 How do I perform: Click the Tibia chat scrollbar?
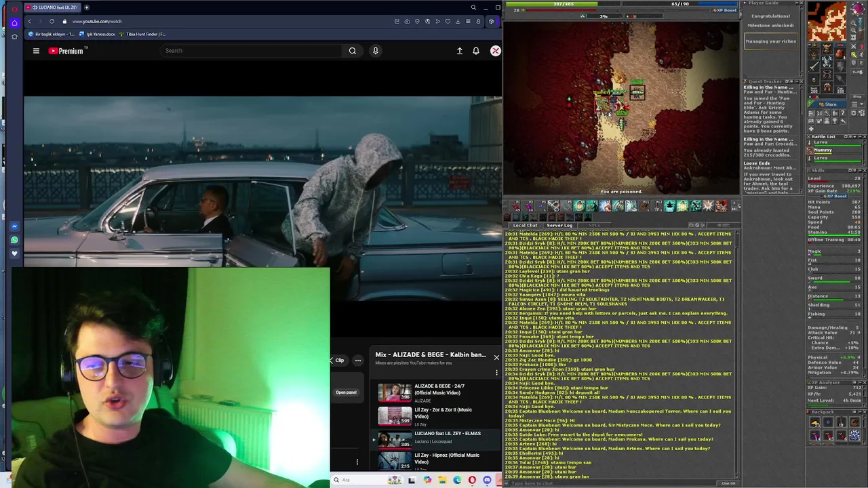click(x=736, y=355)
